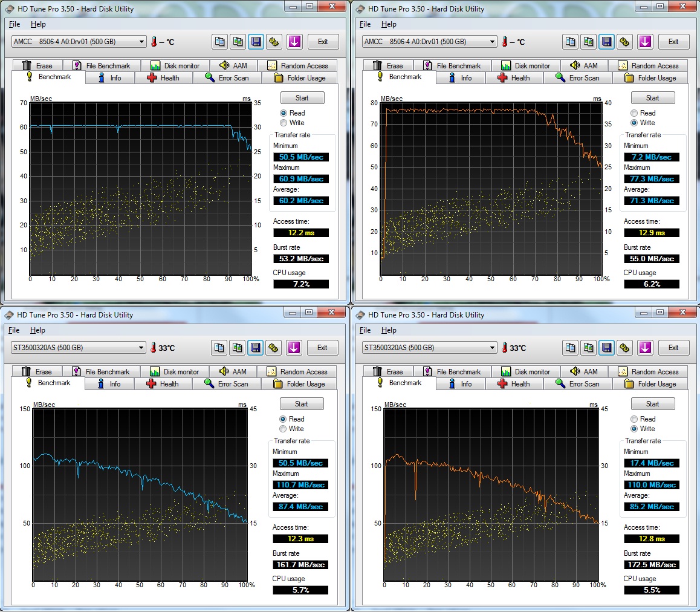
Task: Click the Exit button in the AMCC write window
Action: [x=673, y=42]
